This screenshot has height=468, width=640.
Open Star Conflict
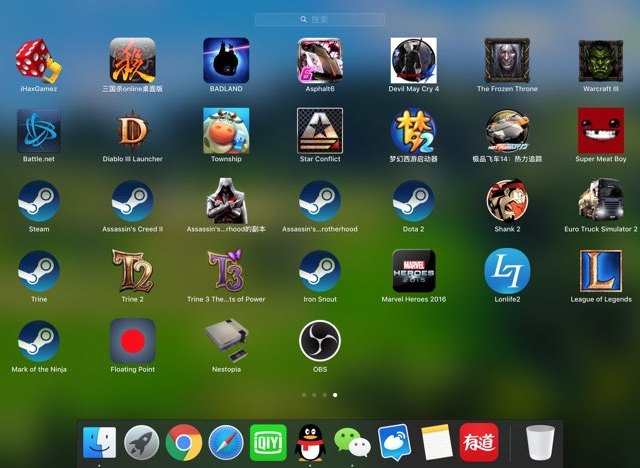click(x=320, y=130)
